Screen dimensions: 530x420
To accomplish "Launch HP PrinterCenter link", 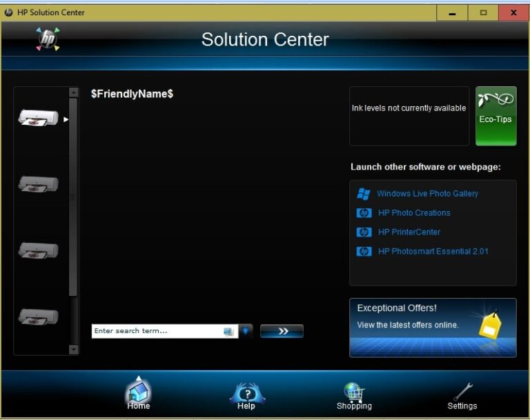I will click(x=409, y=232).
